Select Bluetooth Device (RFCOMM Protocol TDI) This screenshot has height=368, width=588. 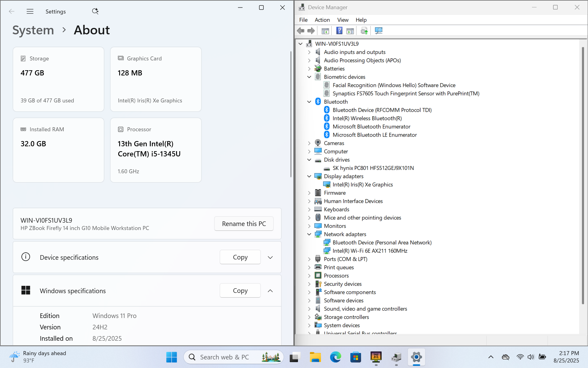tap(382, 110)
